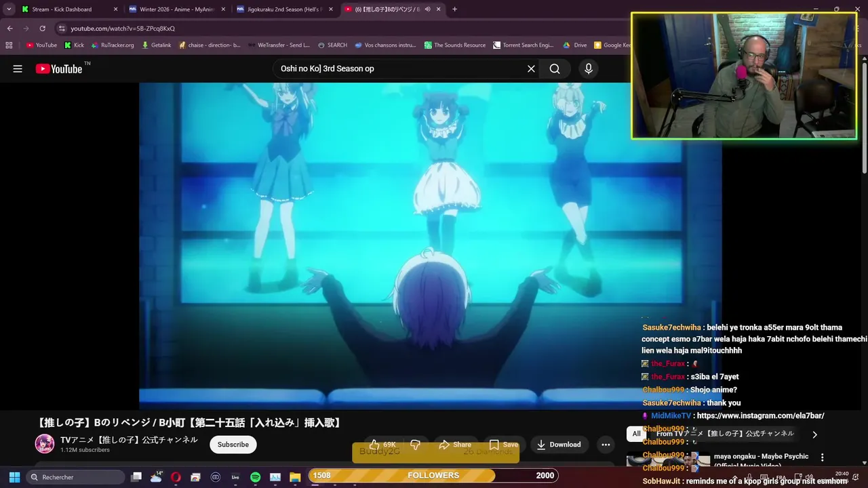Open the Getalink bookmark

point(157,45)
